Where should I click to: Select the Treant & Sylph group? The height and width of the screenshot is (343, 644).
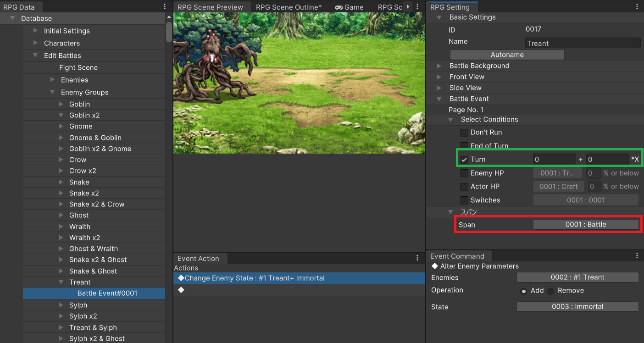tap(93, 328)
